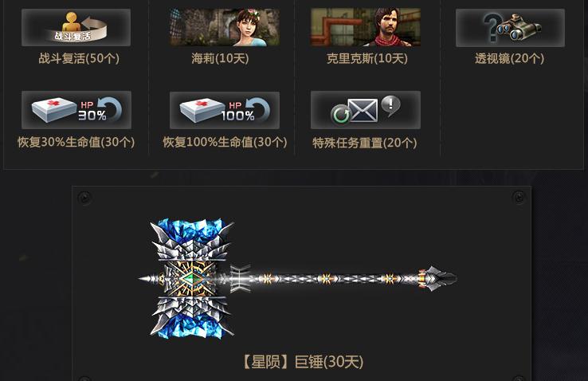This screenshot has width=588, height=381.
Task: Click the 特殊任务重置 envelope icon
Action: [366, 110]
